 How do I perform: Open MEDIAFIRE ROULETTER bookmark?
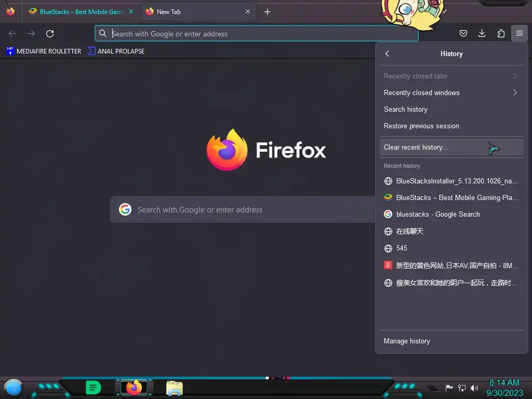(44, 51)
